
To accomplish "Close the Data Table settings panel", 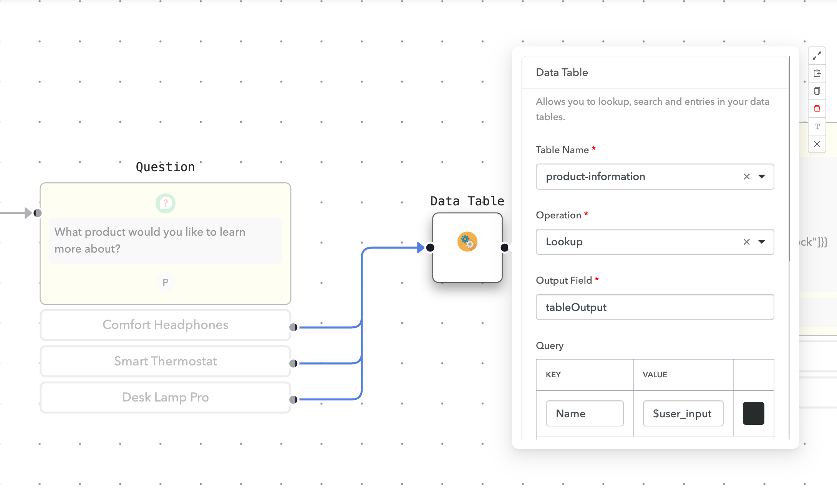I will pos(817,144).
